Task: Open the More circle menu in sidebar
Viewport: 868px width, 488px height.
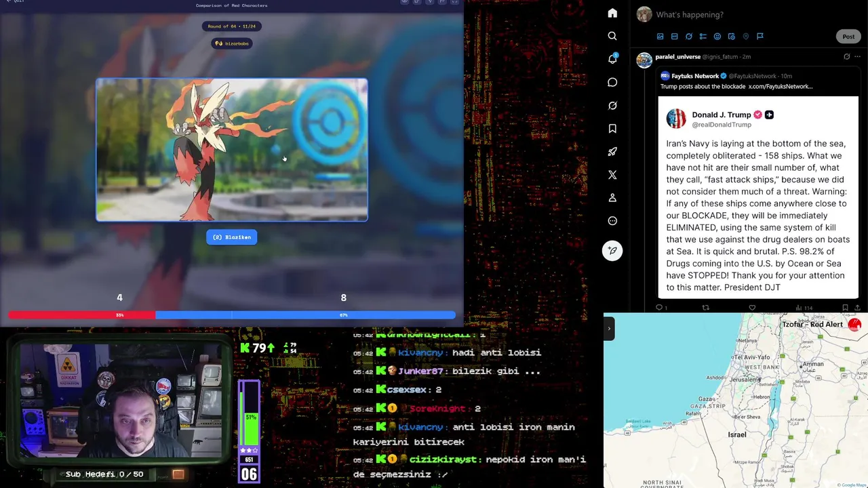Action: coord(612,220)
